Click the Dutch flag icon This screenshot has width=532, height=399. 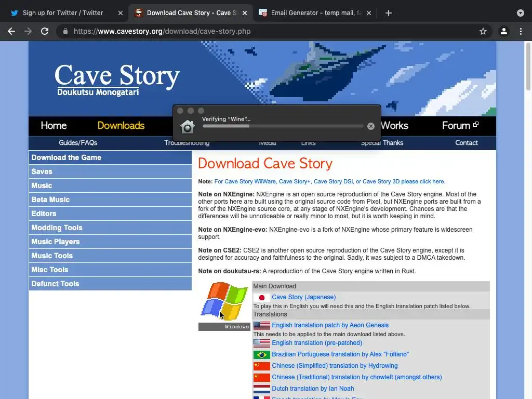pos(262,389)
